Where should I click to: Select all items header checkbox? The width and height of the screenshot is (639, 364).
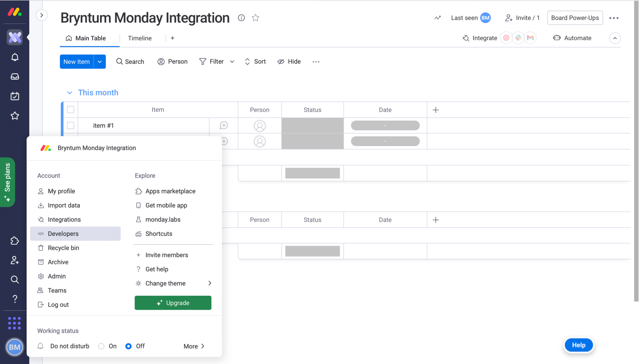71,109
